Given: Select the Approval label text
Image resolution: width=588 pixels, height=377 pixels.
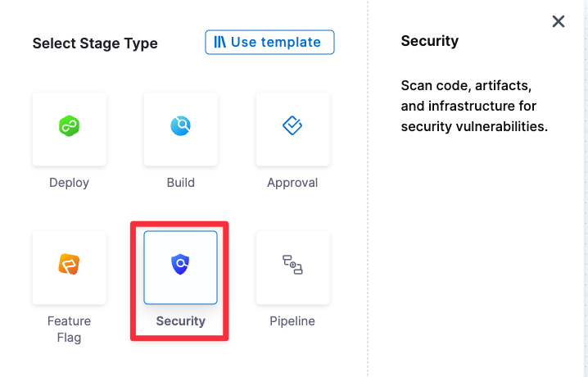Looking at the screenshot, I should pyautogui.click(x=292, y=183).
